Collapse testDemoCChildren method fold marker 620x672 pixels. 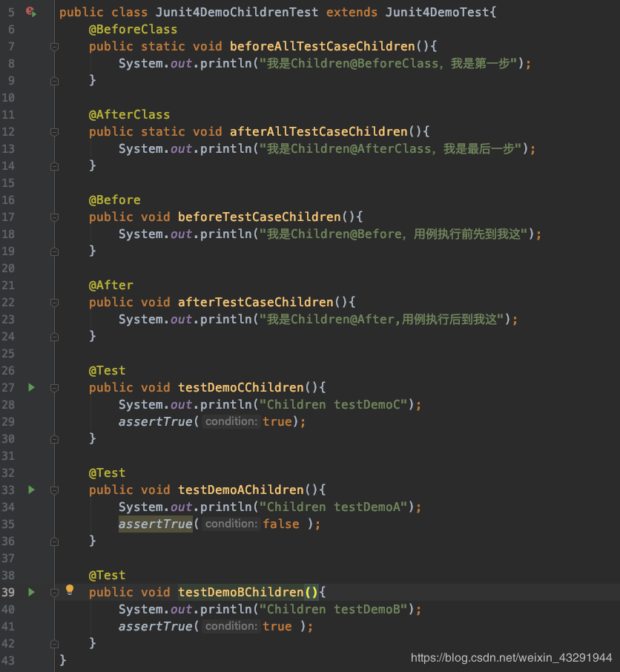(x=54, y=388)
